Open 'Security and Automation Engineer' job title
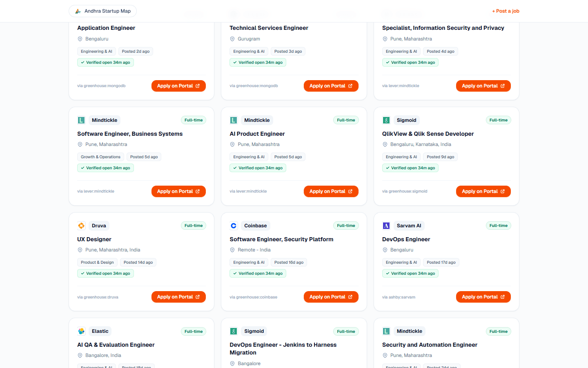This screenshot has height=368, width=588. (x=430, y=345)
